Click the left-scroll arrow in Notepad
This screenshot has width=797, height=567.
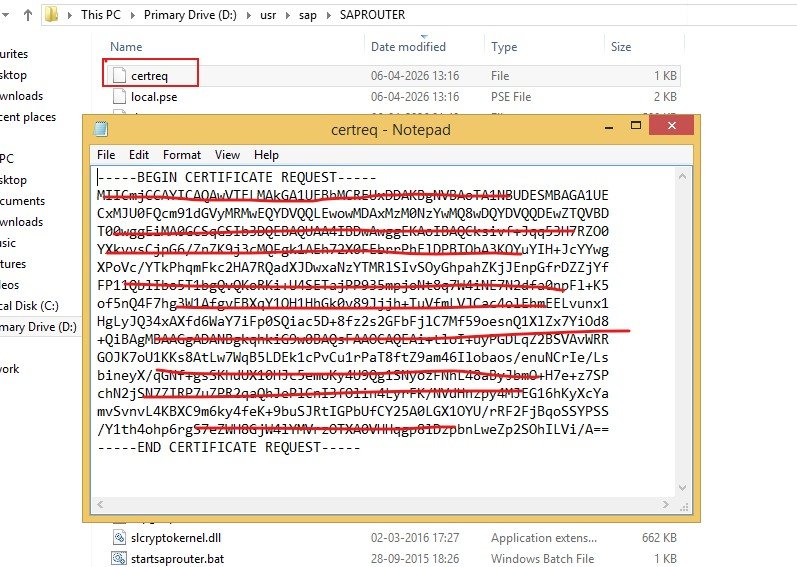(x=100, y=505)
